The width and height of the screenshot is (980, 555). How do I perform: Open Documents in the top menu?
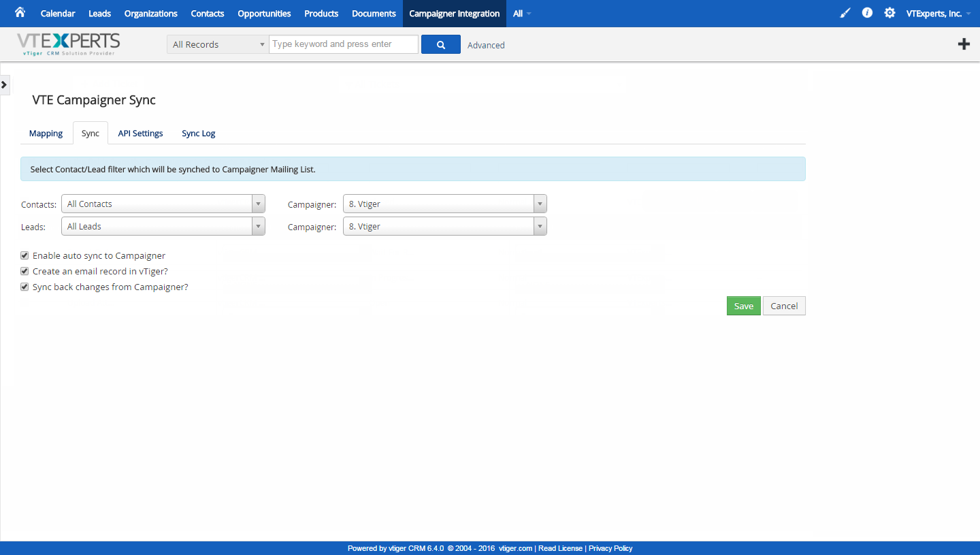tap(374, 14)
